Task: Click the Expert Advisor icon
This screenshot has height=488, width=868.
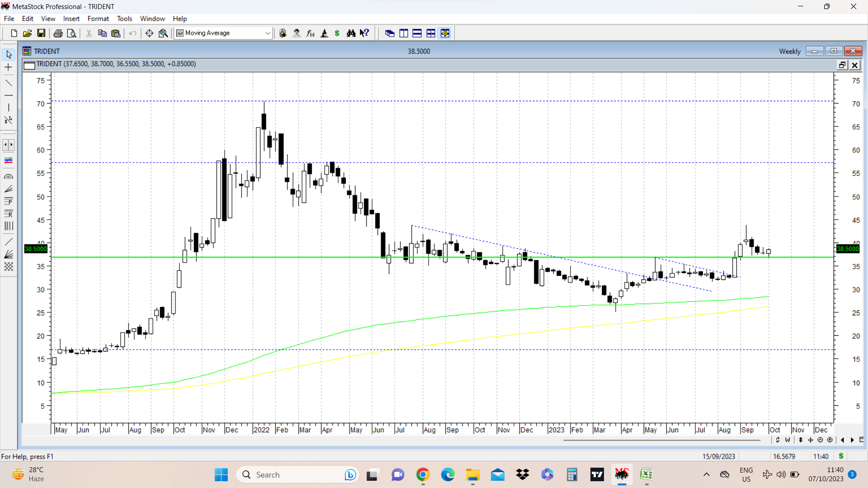Action: click(297, 33)
